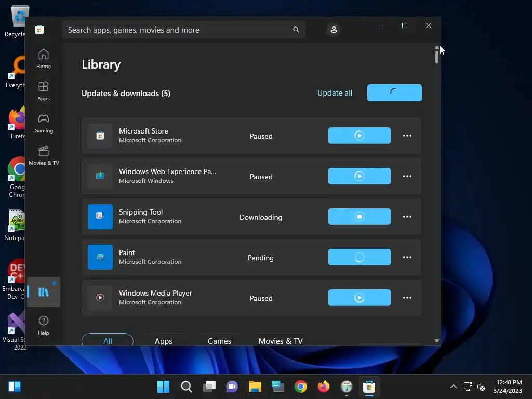This screenshot has height=399, width=532.
Task: Open the Home section in the sidebar
Action: (44, 59)
